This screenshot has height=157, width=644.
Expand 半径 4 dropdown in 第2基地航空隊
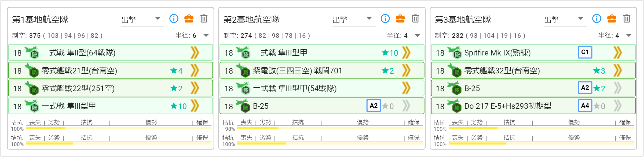click(x=418, y=36)
